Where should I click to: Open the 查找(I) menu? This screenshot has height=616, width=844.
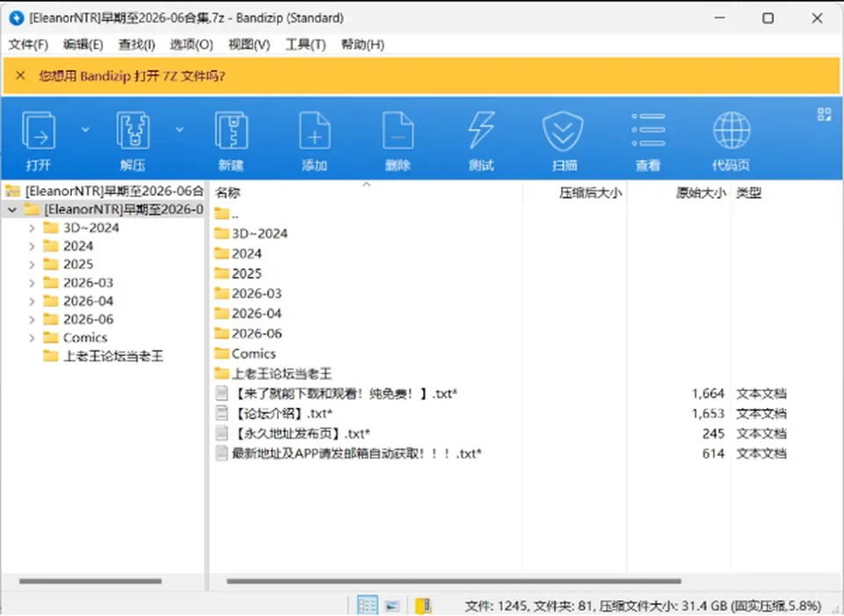click(x=137, y=45)
